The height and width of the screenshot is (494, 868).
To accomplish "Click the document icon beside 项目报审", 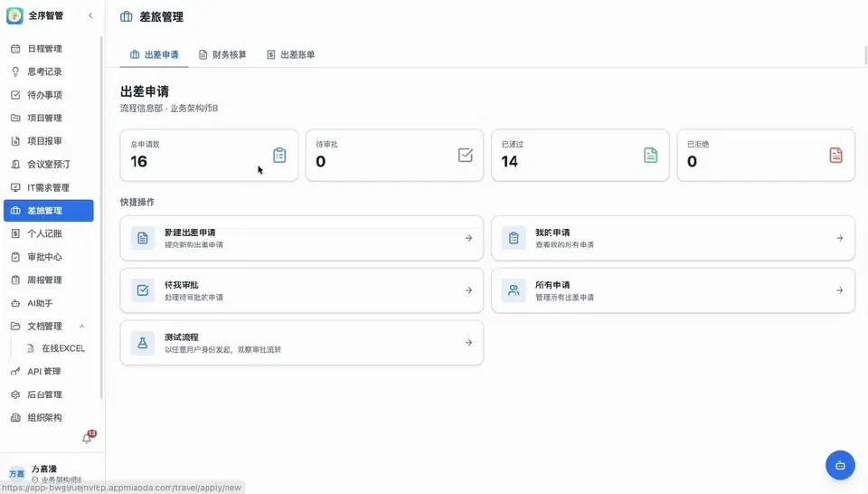I will pos(15,141).
